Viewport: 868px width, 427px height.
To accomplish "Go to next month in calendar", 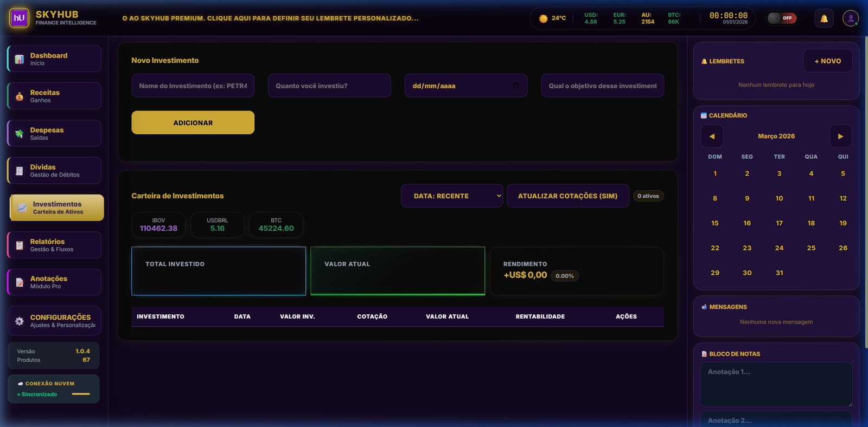I will pos(840,136).
